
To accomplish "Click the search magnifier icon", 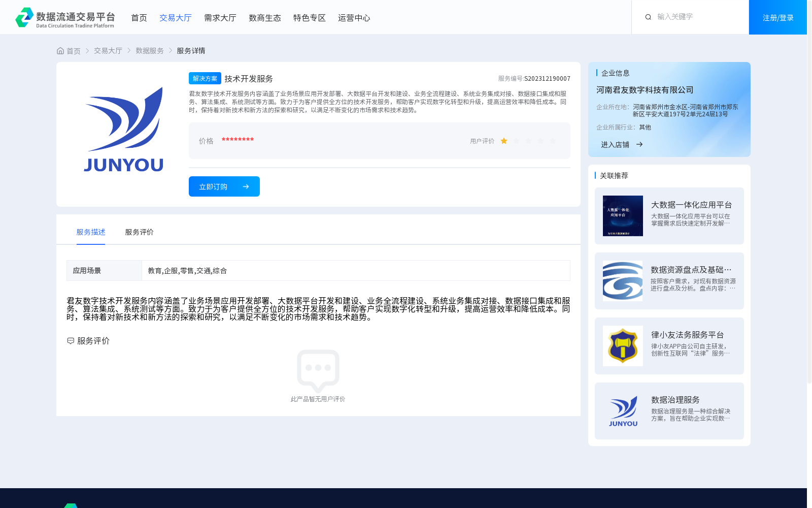I will pyautogui.click(x=648, y=17).
